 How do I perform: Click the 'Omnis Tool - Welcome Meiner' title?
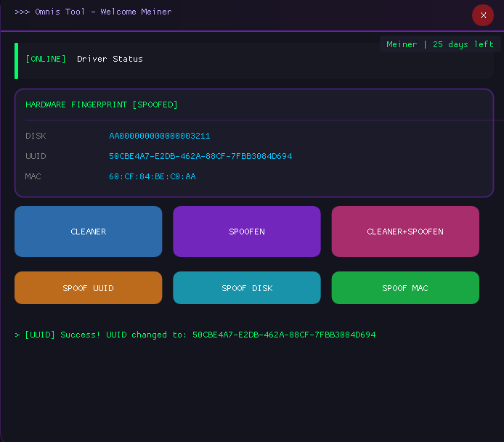click(93, 12)
